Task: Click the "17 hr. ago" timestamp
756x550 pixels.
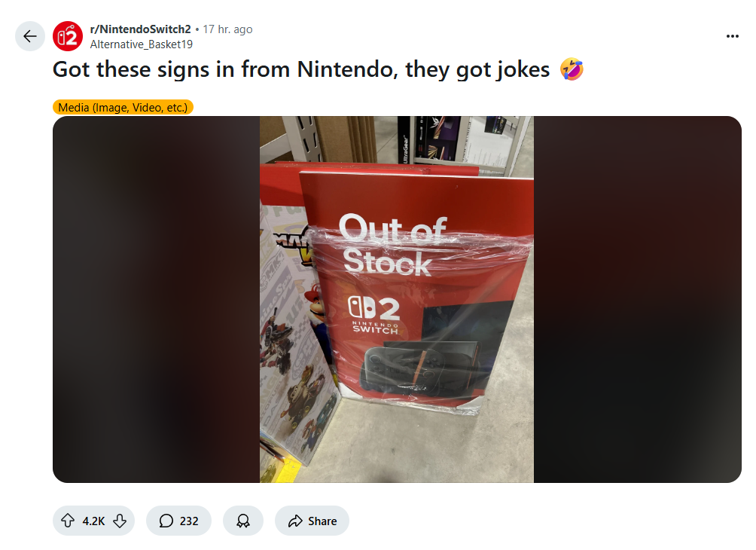Action: (x=227, y=29)
